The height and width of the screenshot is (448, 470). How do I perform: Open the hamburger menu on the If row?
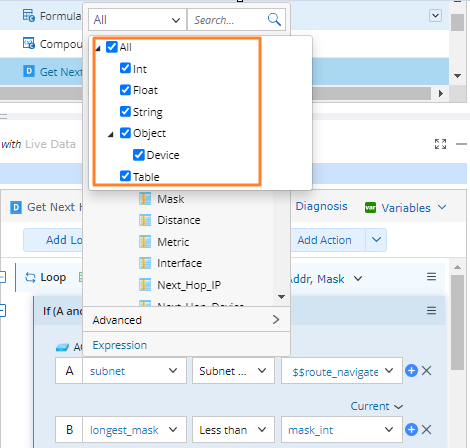[431, 311]
